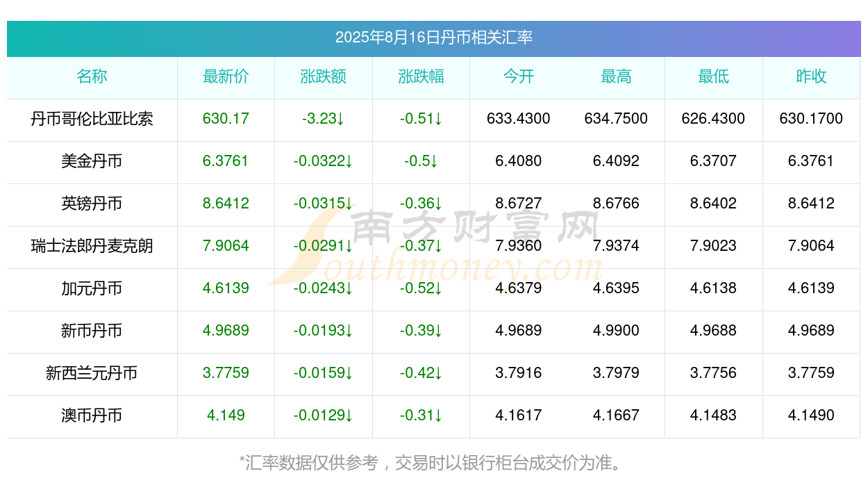
Task: Select low value 7.9023
Action: point(714,246)
